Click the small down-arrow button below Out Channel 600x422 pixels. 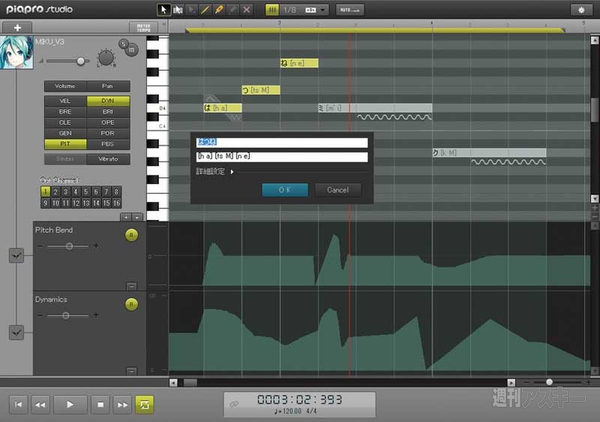[137, 217]
